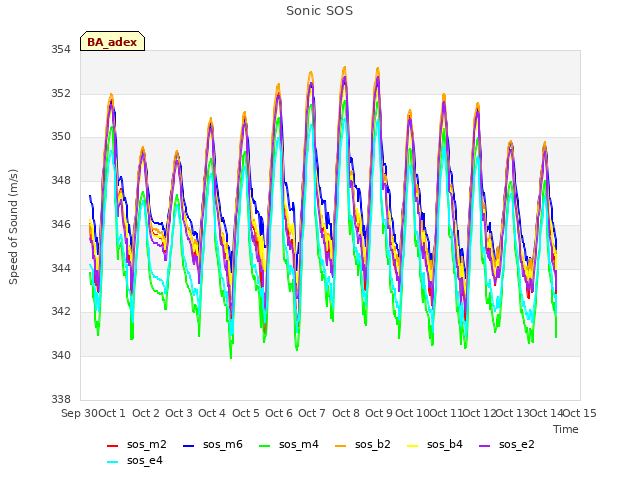Click the 354 y-axis tick label
The image size is (640, 480).
tap(61, 50)
